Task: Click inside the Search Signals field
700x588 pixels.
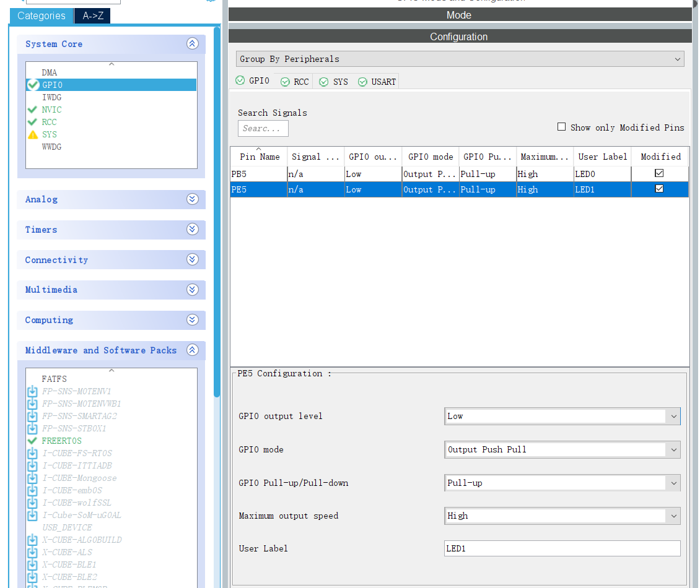Action: [263, 128]
